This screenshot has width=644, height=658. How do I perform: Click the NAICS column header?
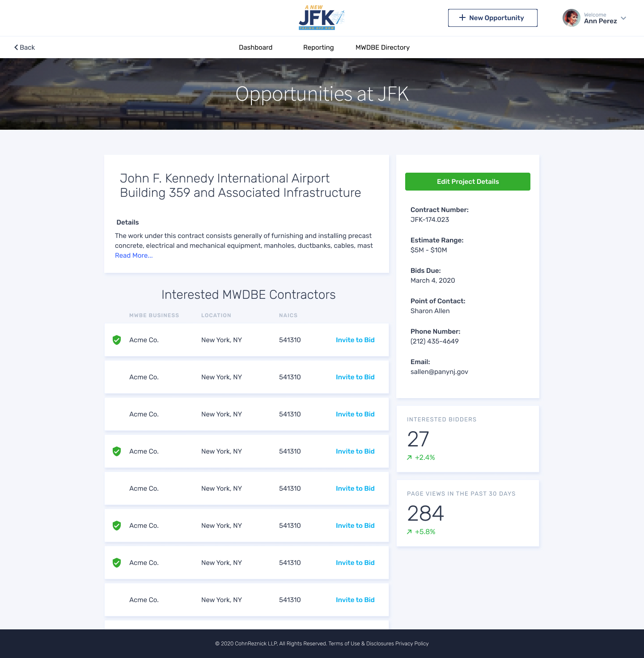pyautogui.click(x=288, y=315)
